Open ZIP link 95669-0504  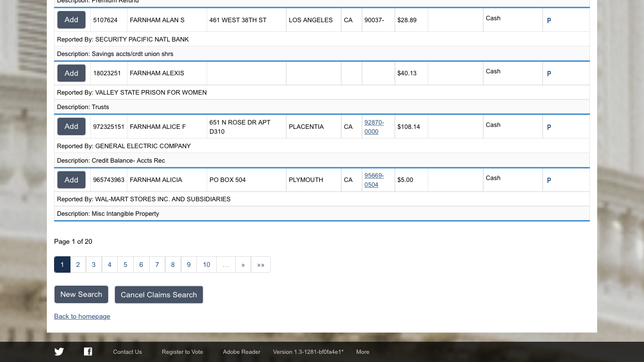374,180
